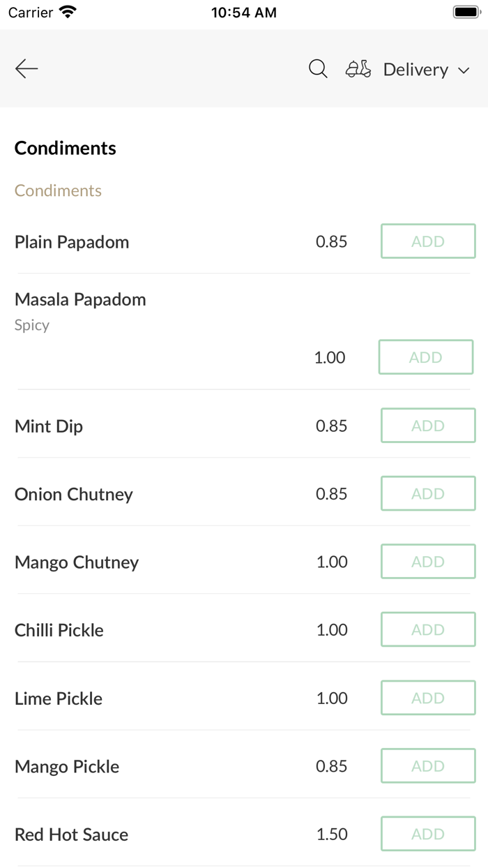
Task: Add Lime Pickle to the order
Action: [x=427, y=698]
